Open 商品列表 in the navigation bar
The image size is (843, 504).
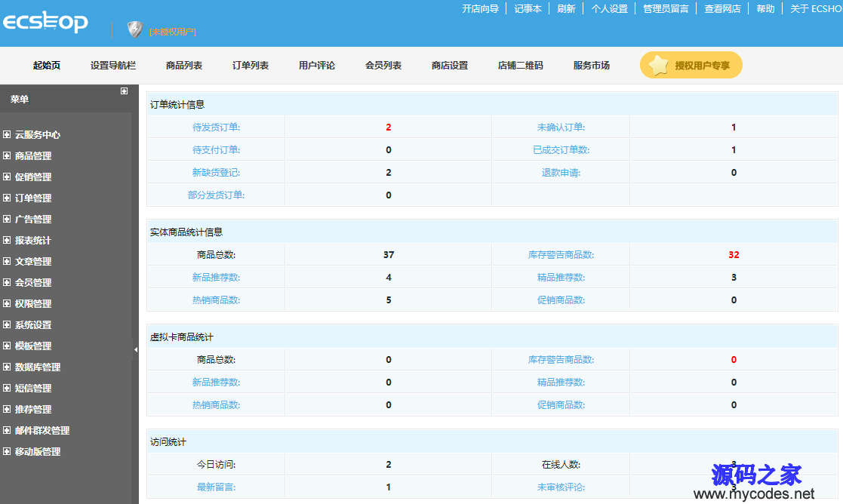[x=184, y=65]
